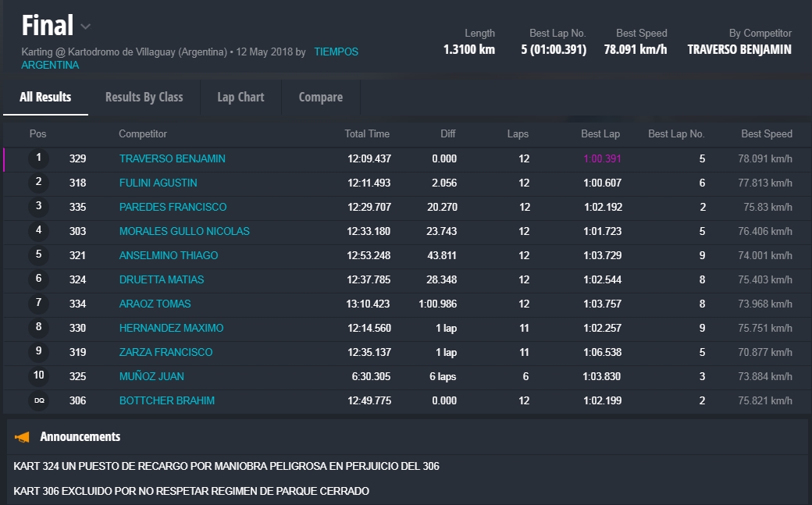Image resolution: width=812 pixels, height=505 pixels.
Task: Click the announcements megaphone icon
Action: pos(23,437)
